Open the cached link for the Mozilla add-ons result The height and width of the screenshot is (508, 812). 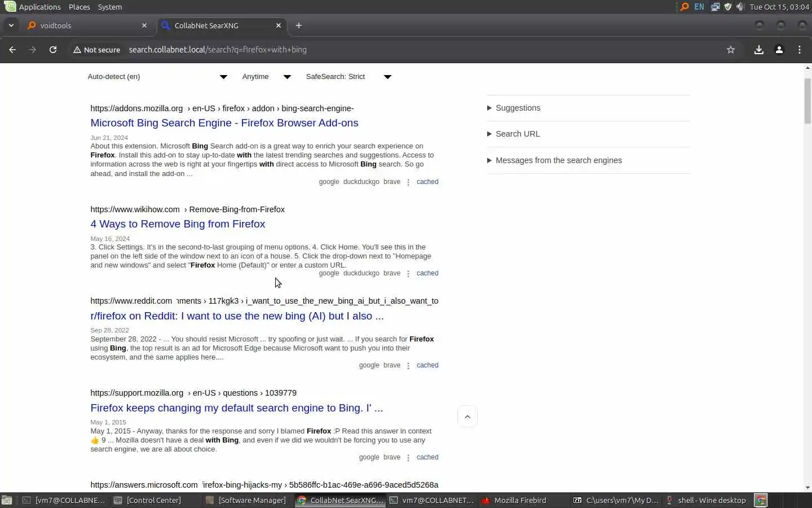[x=427, y=182]
